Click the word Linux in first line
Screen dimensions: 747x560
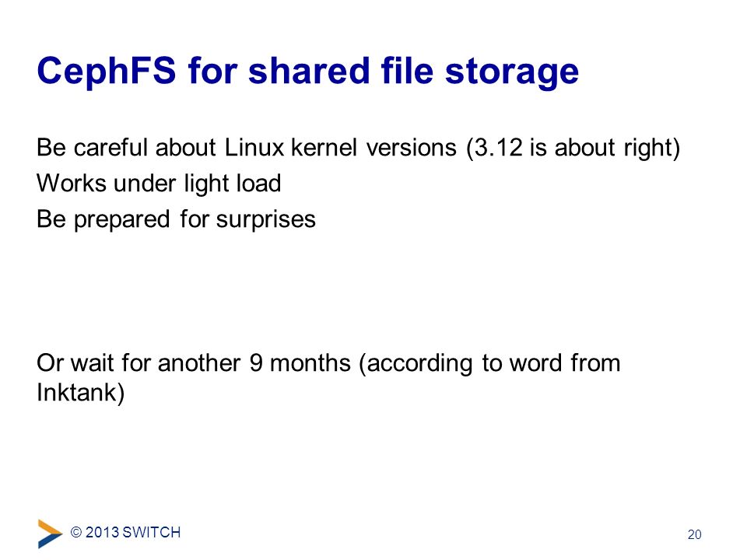[x=254, y=147]
